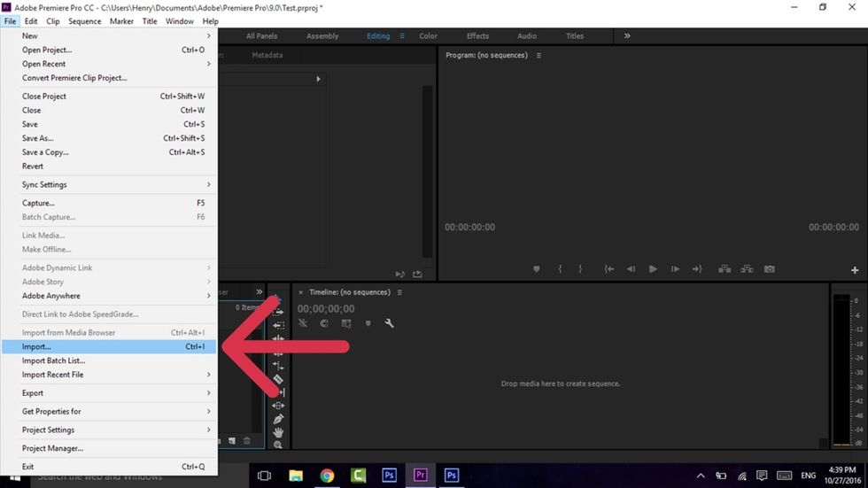Show overflow workspaces double chevron
The width and height of the screenshot is (868, 488).
click(x=627, y=36)
